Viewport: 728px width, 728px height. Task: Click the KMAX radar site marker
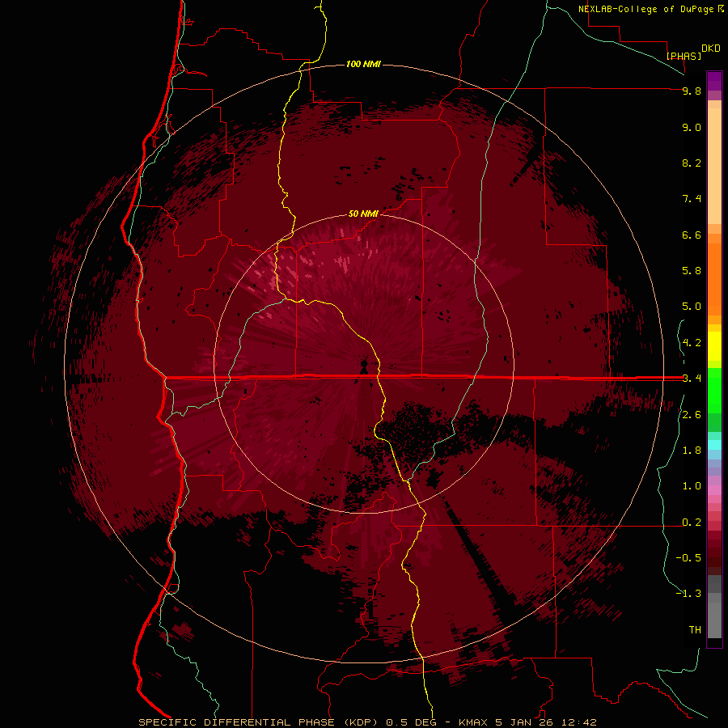point(363,366)
